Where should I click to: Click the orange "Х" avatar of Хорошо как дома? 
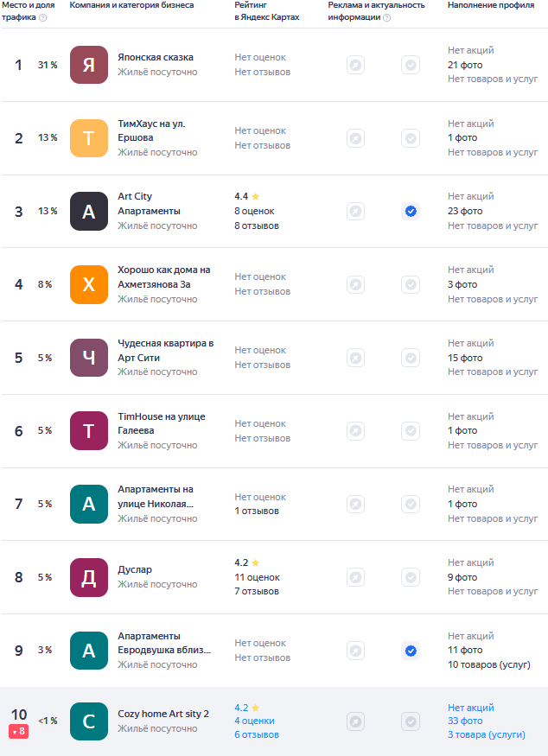coord(89,284)
